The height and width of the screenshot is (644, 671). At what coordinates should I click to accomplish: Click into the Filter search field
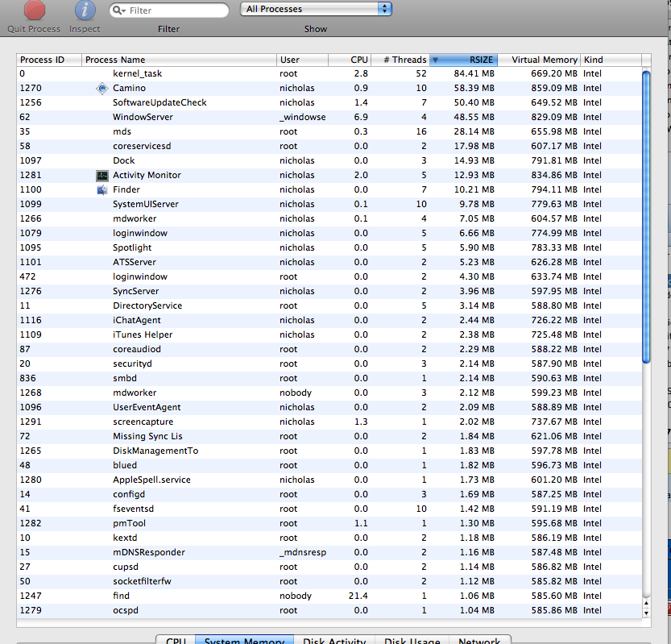169,10
